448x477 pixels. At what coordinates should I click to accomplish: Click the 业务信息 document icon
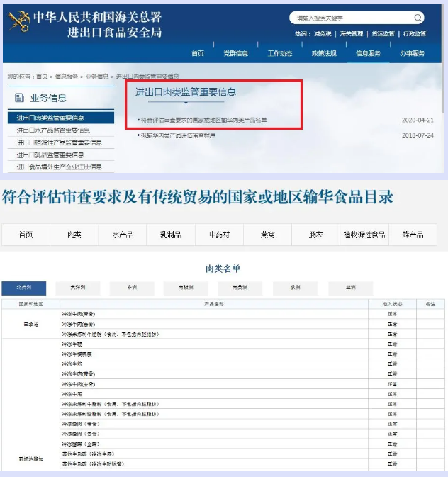point(19,98)
